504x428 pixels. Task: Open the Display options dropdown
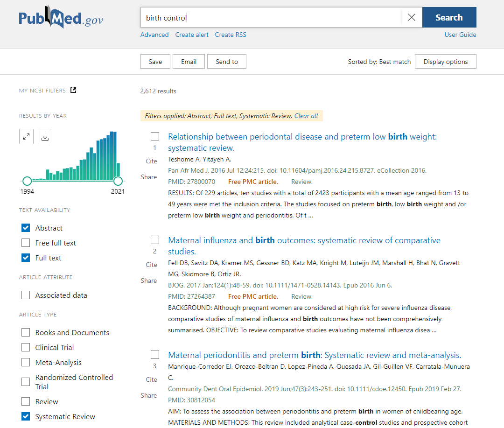445,62
